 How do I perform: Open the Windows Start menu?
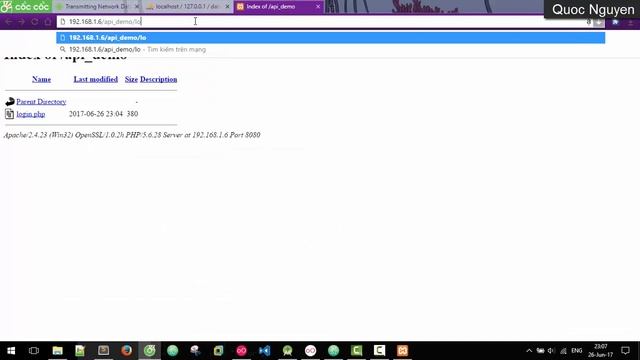[x=11, y=351]
